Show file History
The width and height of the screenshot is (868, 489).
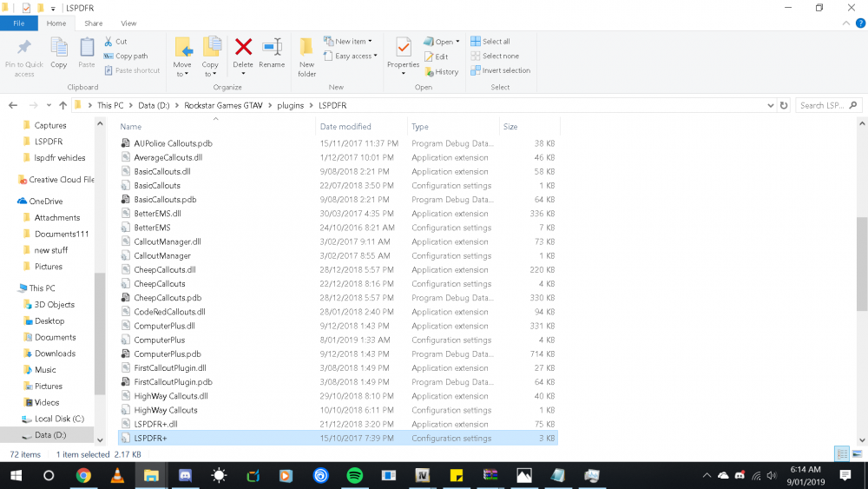[441, 71]
